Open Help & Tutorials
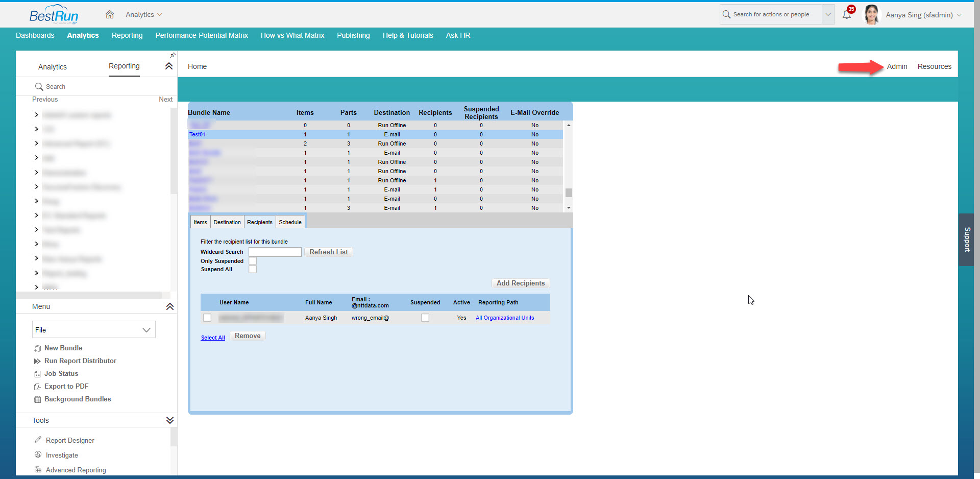The width and height of the screenshot is (980, 479). 408,35
